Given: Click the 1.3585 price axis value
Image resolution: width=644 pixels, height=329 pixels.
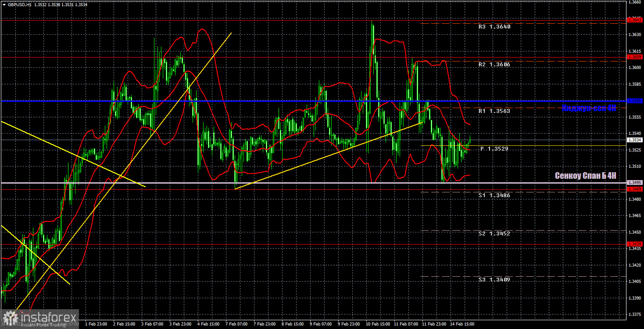Looking at the screenshot, I should (x=635, y=84).
